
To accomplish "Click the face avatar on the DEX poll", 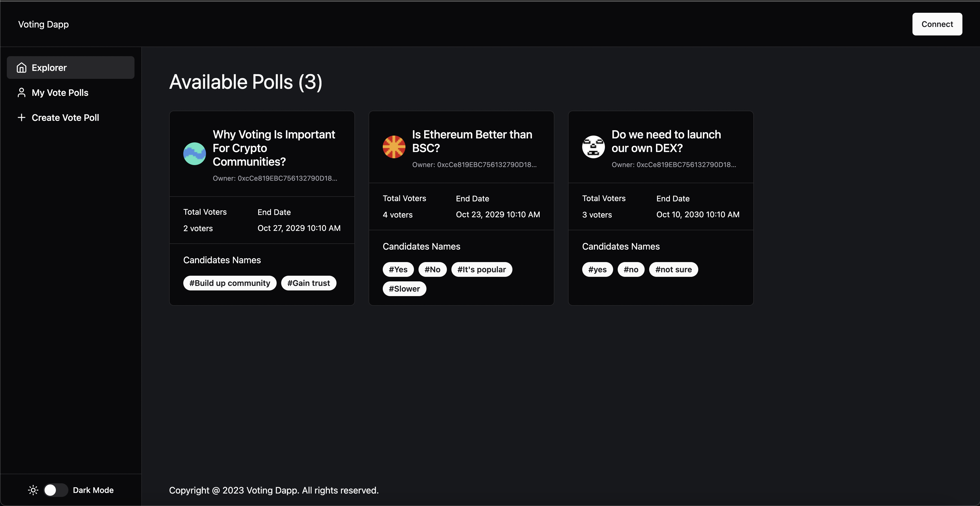I will (x=594, y=147).
